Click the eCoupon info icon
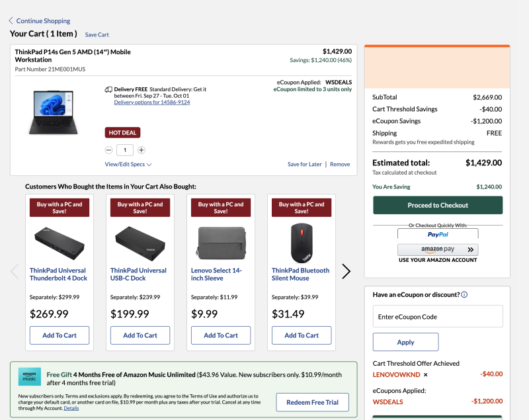Viewport: 529px width, 420px height. point(464,295)
